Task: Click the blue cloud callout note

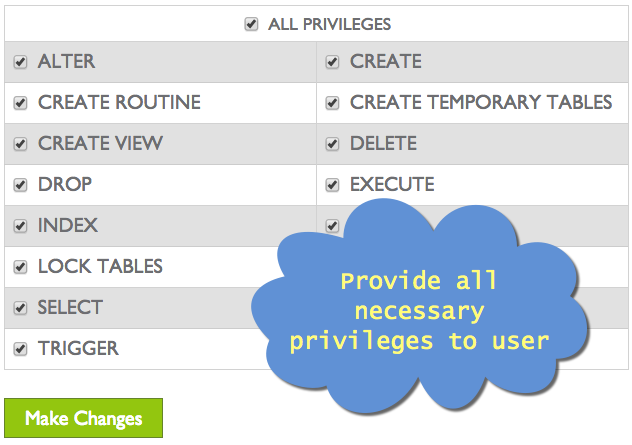Action: 420,310
